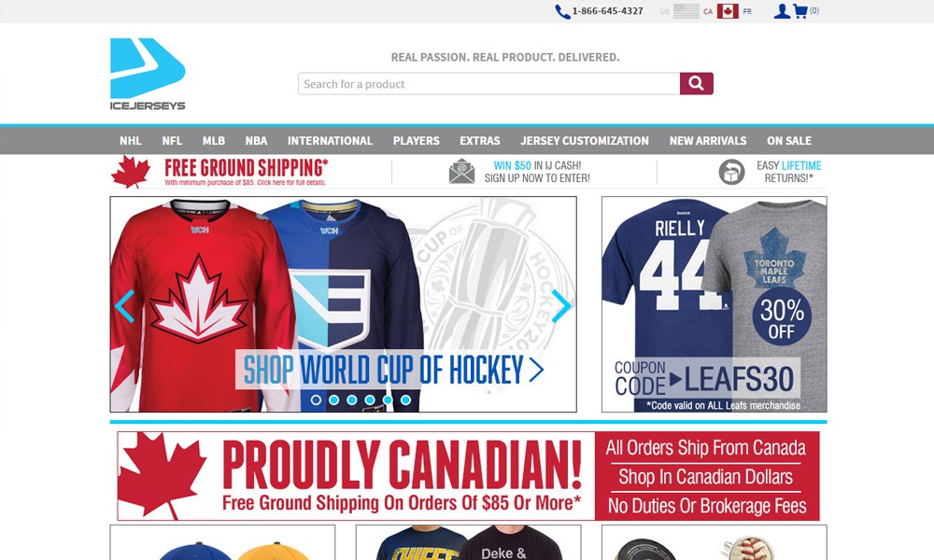Open the NHL navigation menu
934x560 pixels.
(x=131, y=141)
